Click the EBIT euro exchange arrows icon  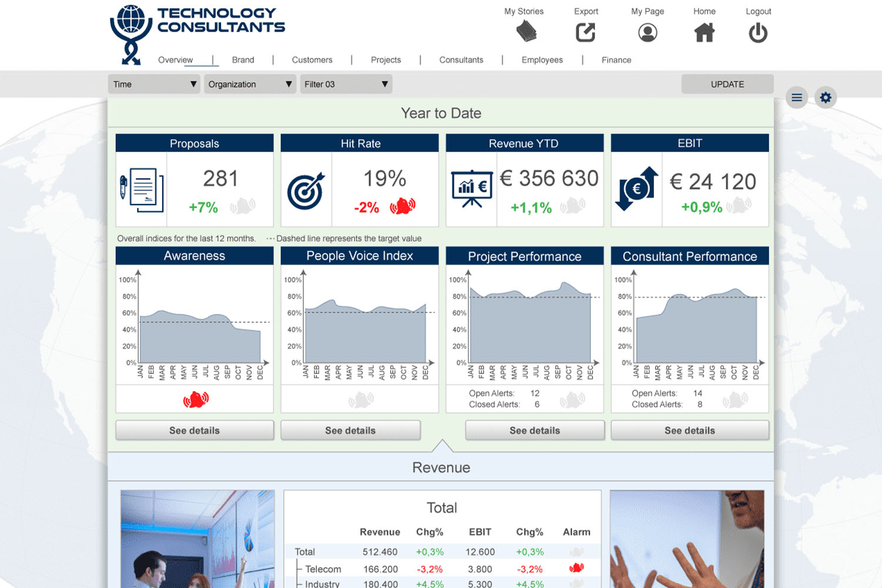pos(637,189)
